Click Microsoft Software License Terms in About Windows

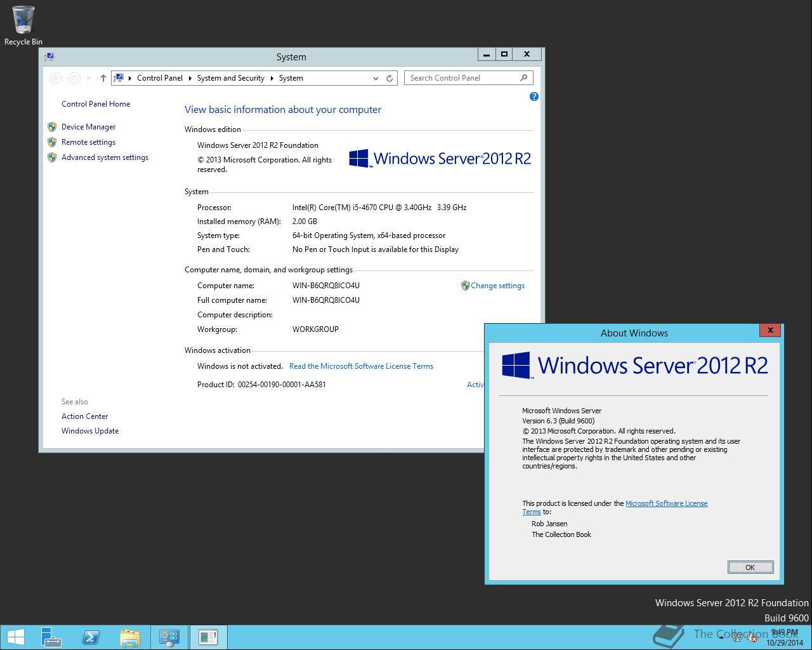[x=666, y=503]
